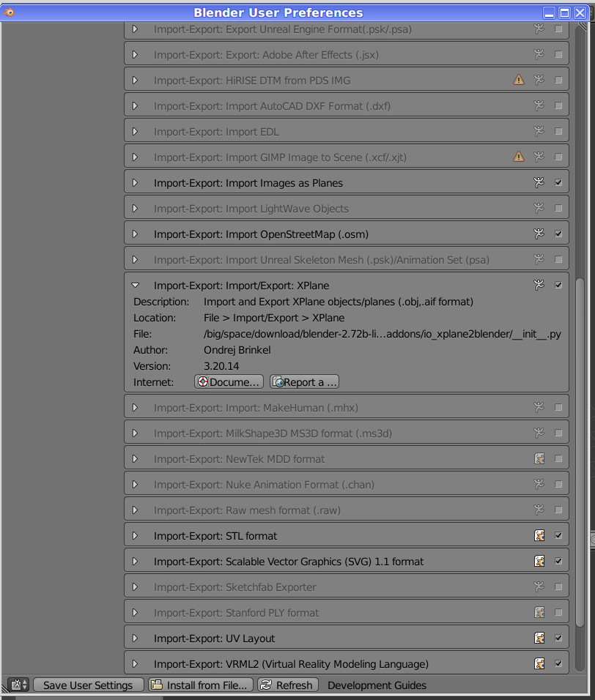Click the support icon on NewTek MDD format row

[539, 459]
